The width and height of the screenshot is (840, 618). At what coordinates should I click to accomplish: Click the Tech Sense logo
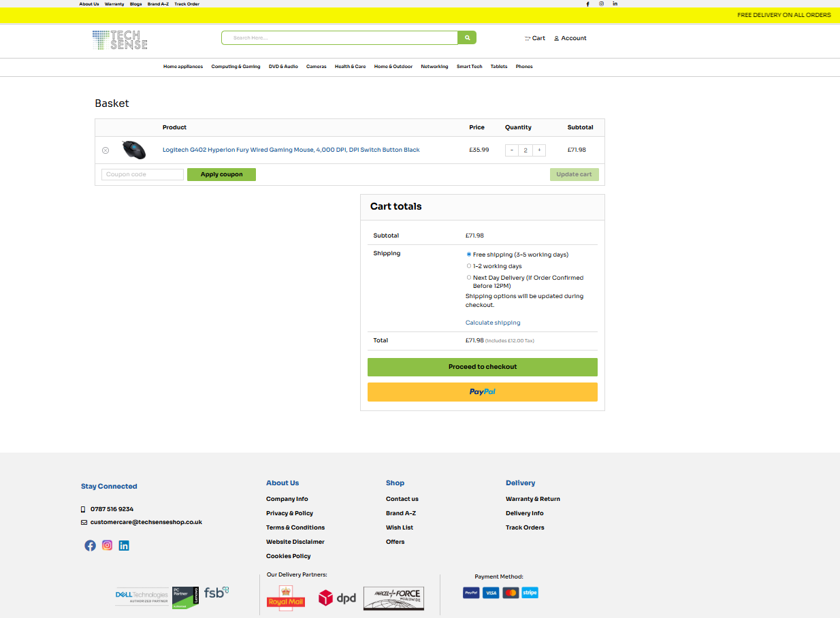tap(120, 39)
